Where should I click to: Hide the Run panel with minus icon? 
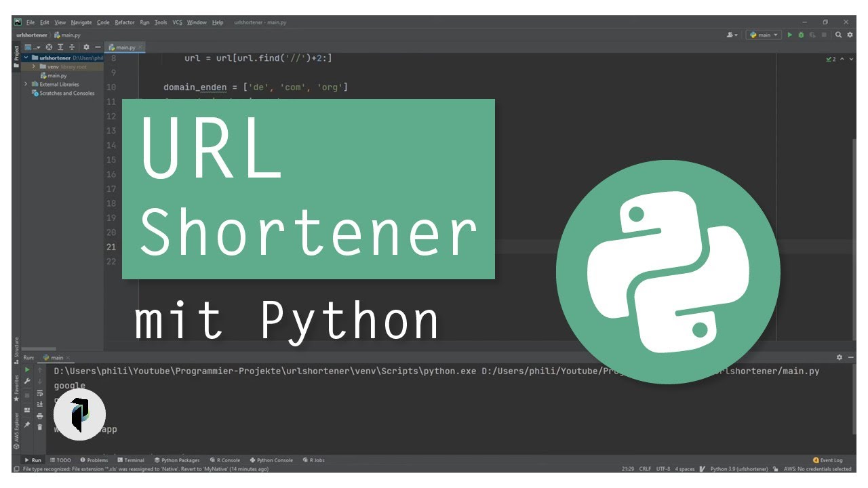click(x=850, y=357)
